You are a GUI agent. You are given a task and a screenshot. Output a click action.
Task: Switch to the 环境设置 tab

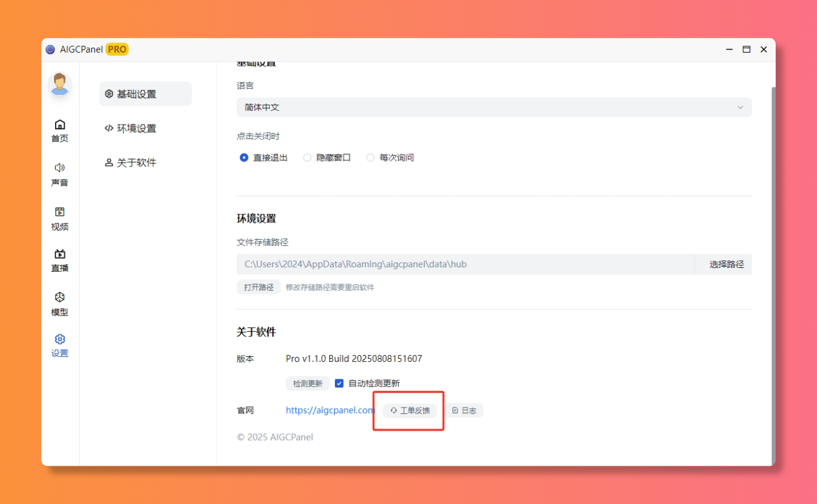145,128
